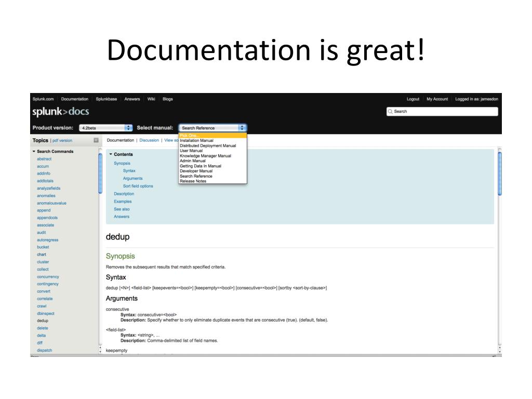Click the highlighted Pick One option

[212, 136]
